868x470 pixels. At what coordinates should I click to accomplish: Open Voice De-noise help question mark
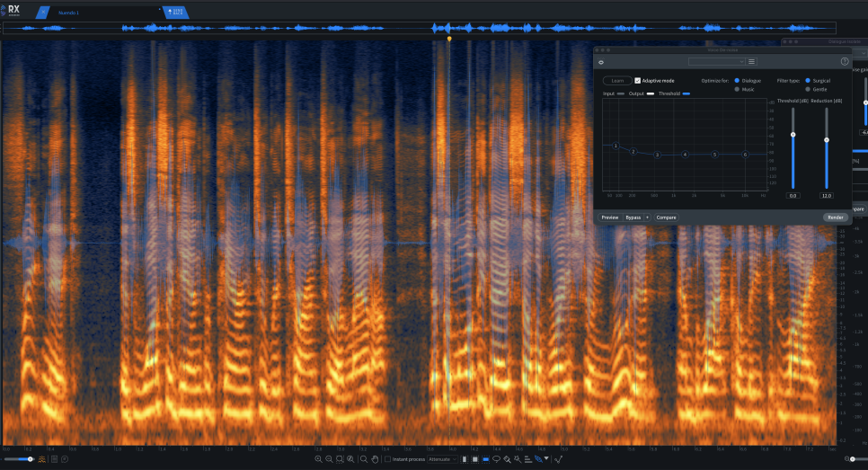[x=845, y=61]
